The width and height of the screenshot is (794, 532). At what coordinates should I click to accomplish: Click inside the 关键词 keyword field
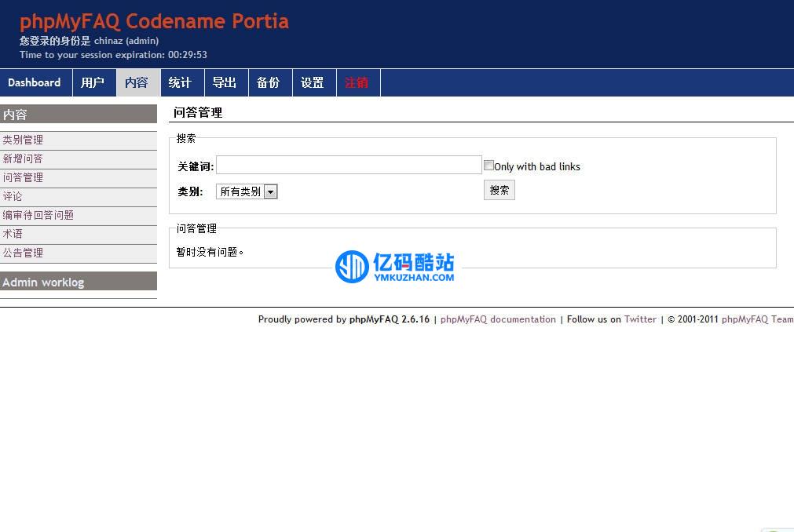[x=348, y=165]
